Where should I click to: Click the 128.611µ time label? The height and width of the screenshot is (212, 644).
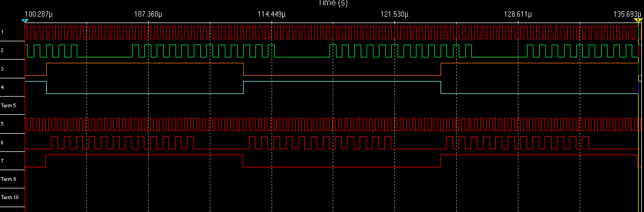point(517,14)
